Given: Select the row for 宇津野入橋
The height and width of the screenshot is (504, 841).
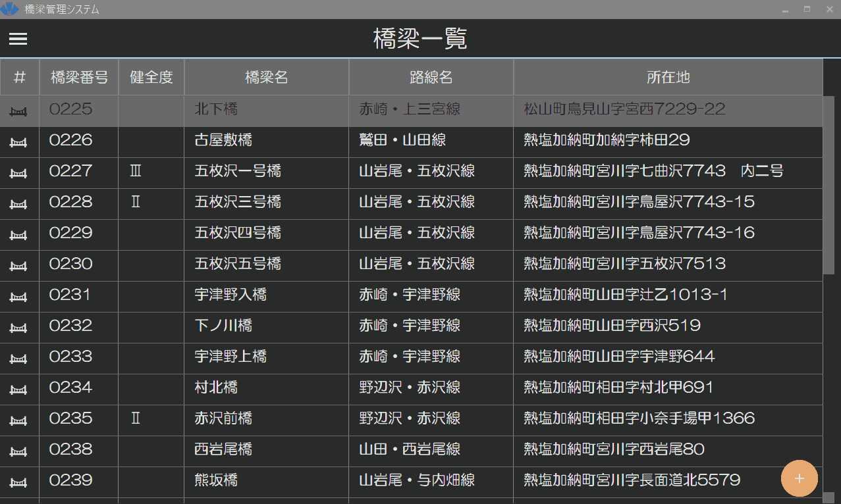Looking at the screenshot, I should (231, 295).
